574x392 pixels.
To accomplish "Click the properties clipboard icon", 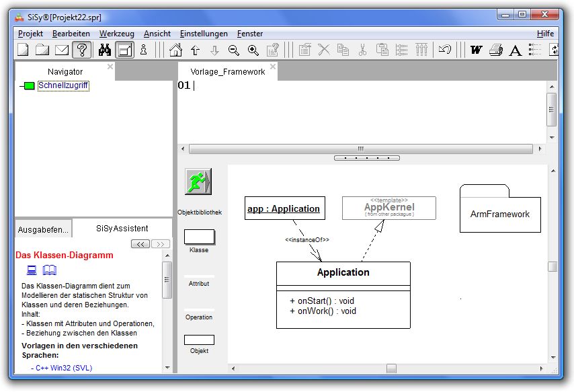I will (304, 50).
